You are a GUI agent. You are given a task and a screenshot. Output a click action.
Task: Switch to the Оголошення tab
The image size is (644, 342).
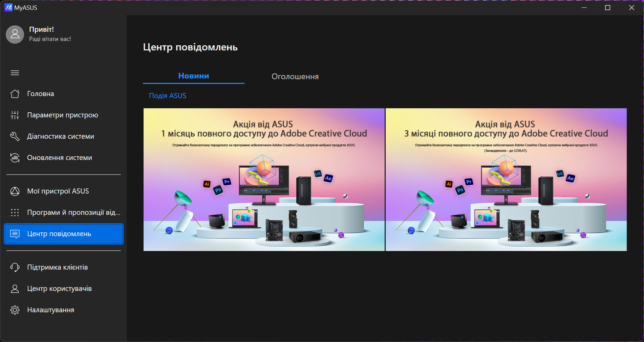(295, 76)
